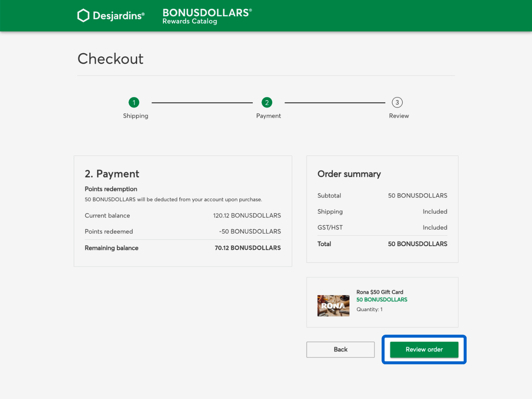The height and width of the screenshot is (399, 532).
Task: Click the Back button
Action: 340,350
